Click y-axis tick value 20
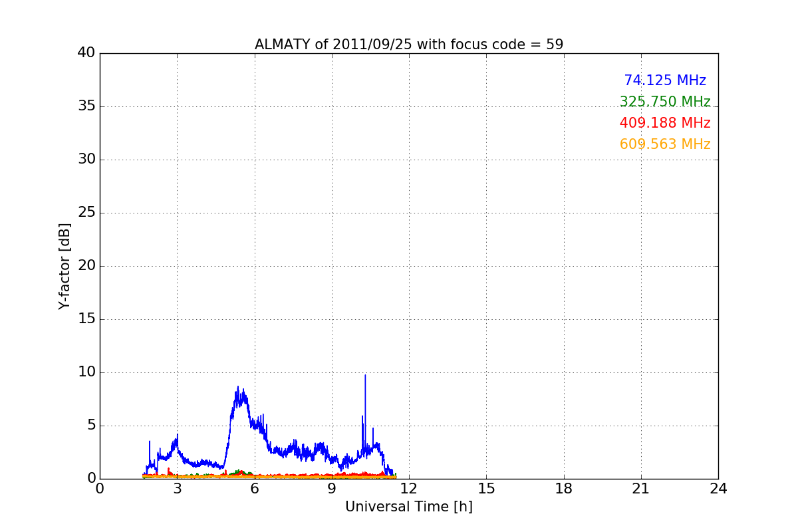The height and width of the screenshot is (532, 798). (x=86, y=266)
